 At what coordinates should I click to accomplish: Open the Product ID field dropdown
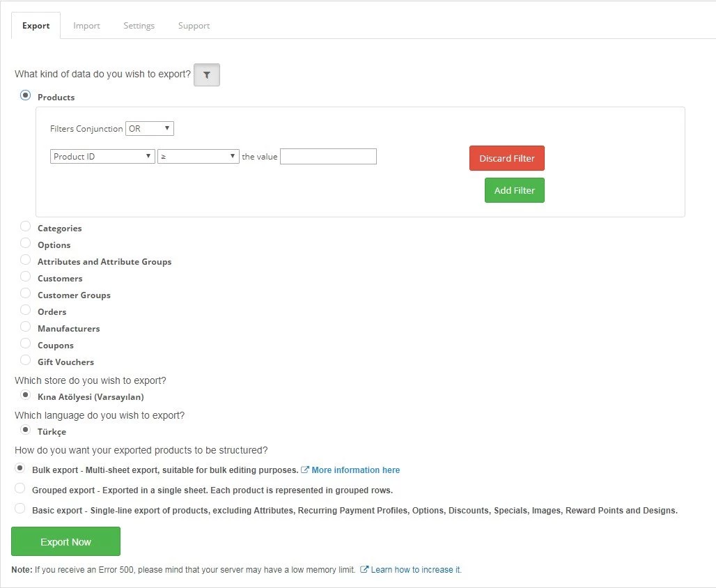click(x=102, y=156)
